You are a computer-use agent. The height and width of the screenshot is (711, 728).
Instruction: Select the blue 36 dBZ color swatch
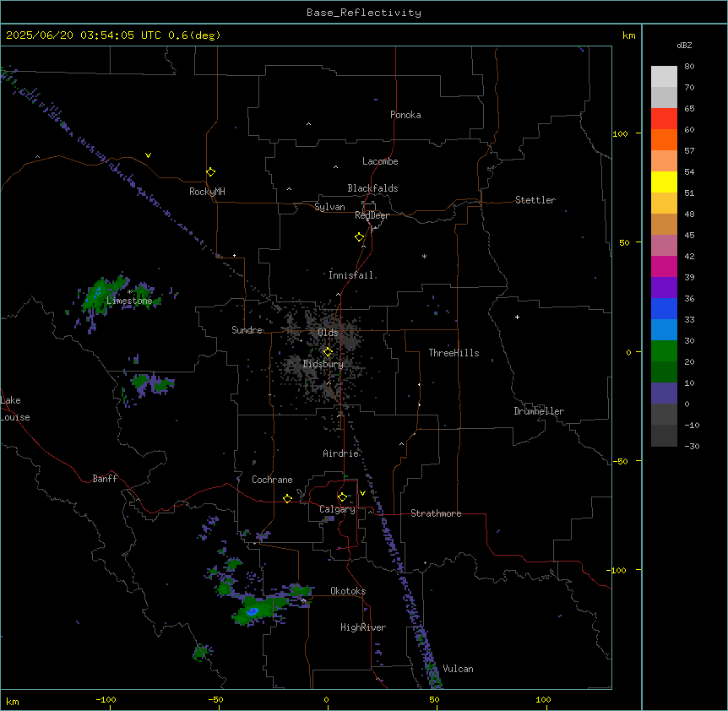(664, 308)
